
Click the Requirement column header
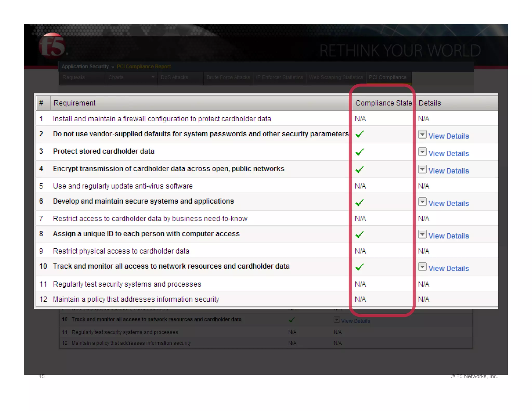click(75, 103)
